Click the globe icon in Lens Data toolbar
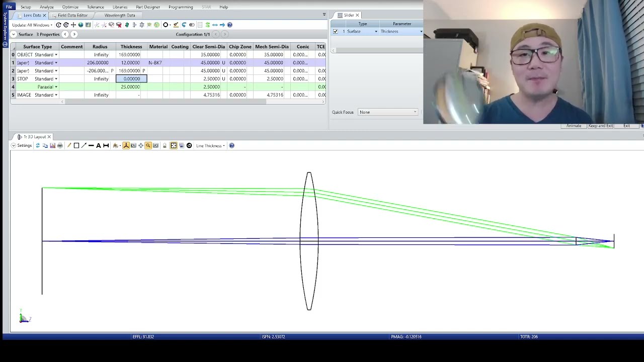Screen dimensions: 644x362 tap(80, 25)
